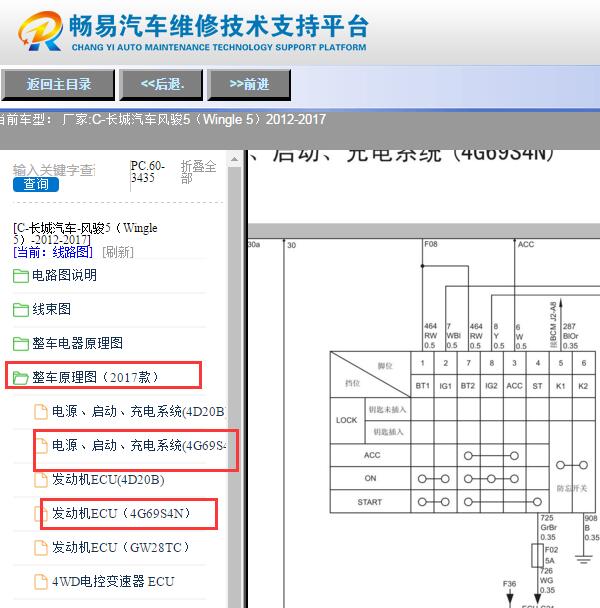
Task: Click the K1 column header cell
Action: 560,386
